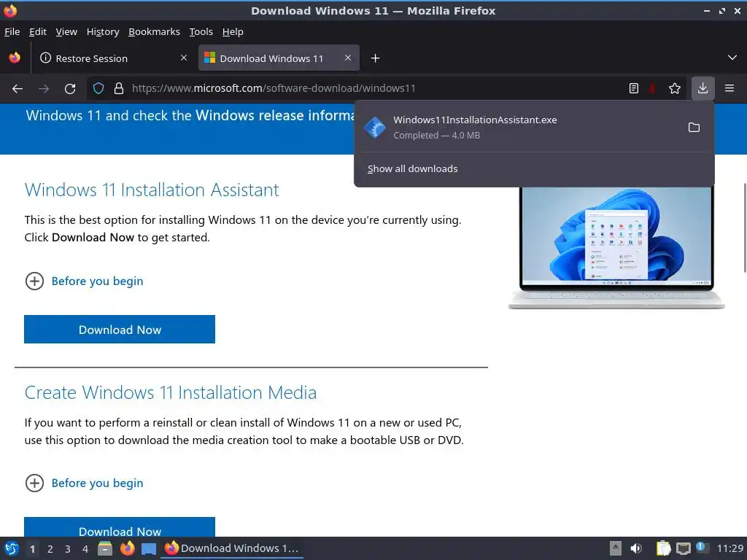Select the Download Windows 11 tab
747x560 pixels.
(x=279, y=58)
